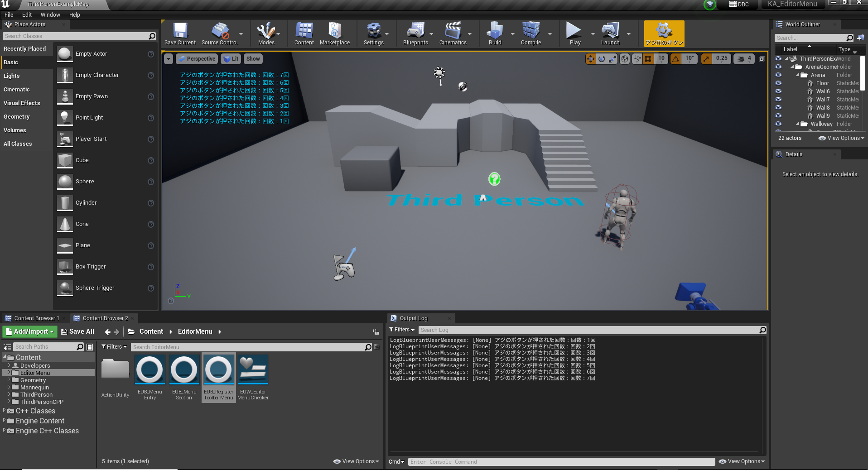This screenshot has width=868, height=470.
Task: Open the Add/Import dropdown
Action: coord(30,332)
